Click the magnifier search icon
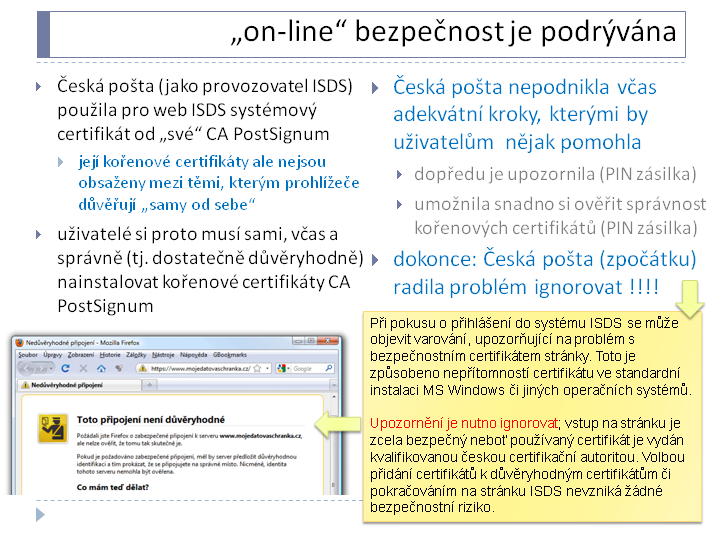Image resolution: width=720 pixels, height=540 pixels. 329,368
